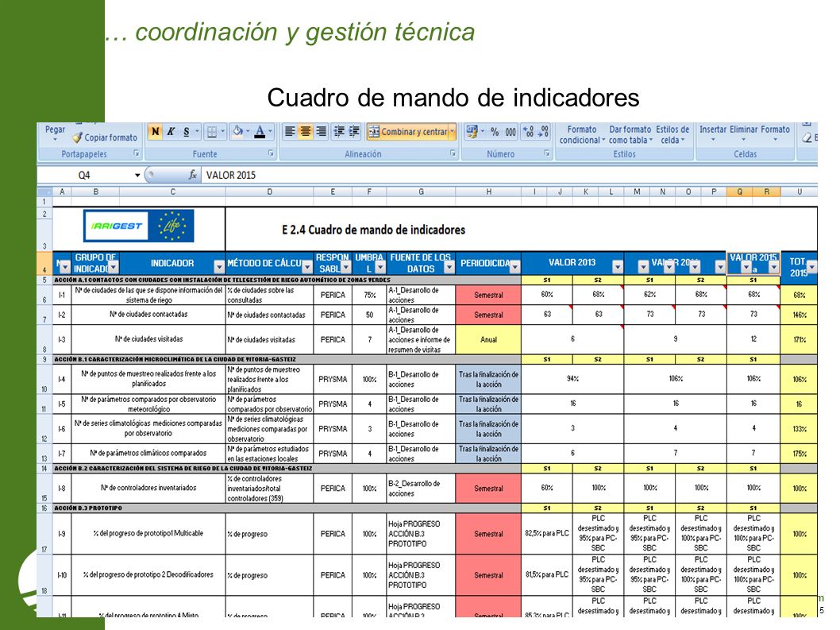Select highlighted column Q header

(740, 191)
